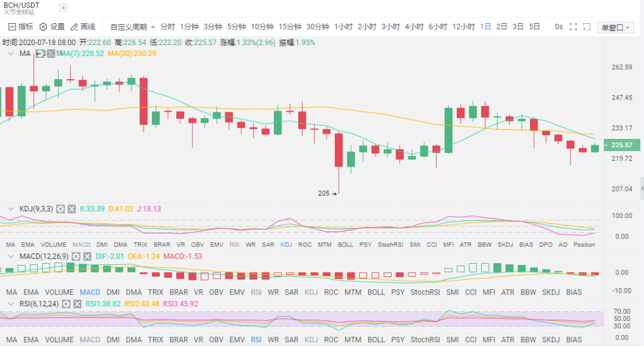Open the 单窗口 window layout dropdown
Screen dimensions: 644x346
click(616, 28)
